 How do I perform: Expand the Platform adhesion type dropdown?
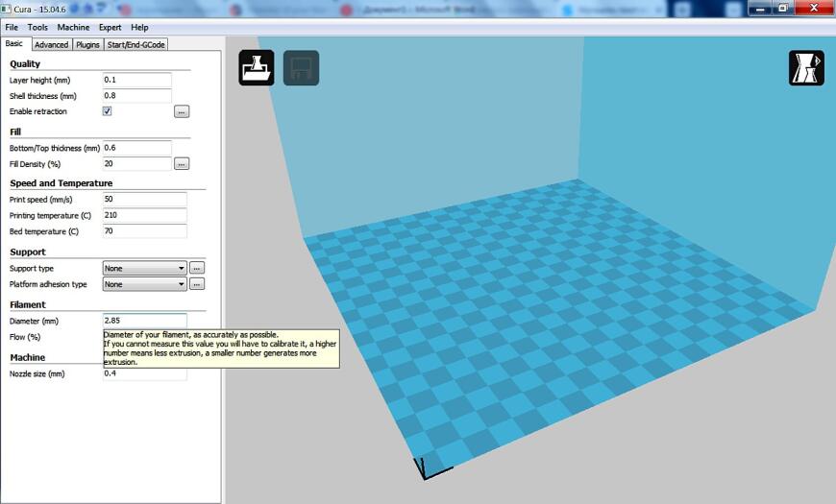click(x=144, y=284)
